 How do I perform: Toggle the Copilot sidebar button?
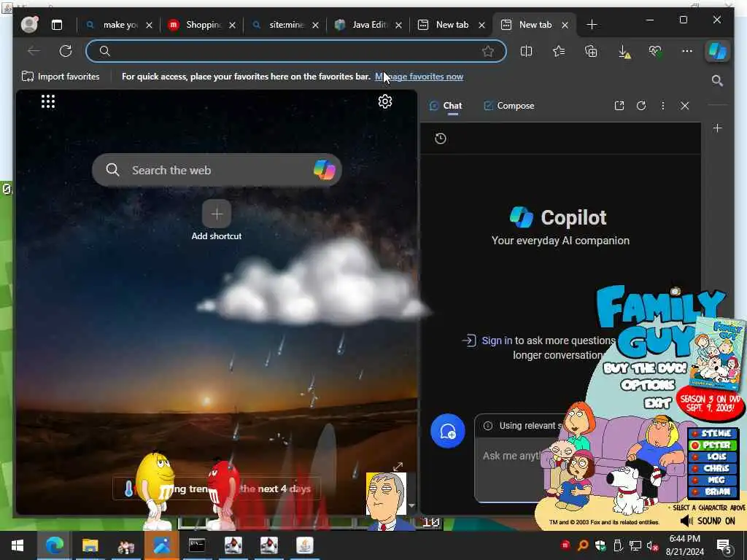tap(717, 51)
